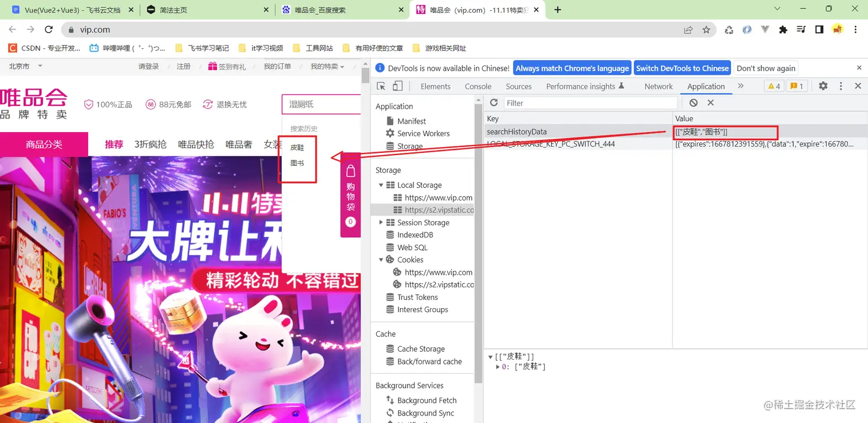Show more DevTools tabs chevron
The image size is (868, 423).
click(x=741, y=86)
